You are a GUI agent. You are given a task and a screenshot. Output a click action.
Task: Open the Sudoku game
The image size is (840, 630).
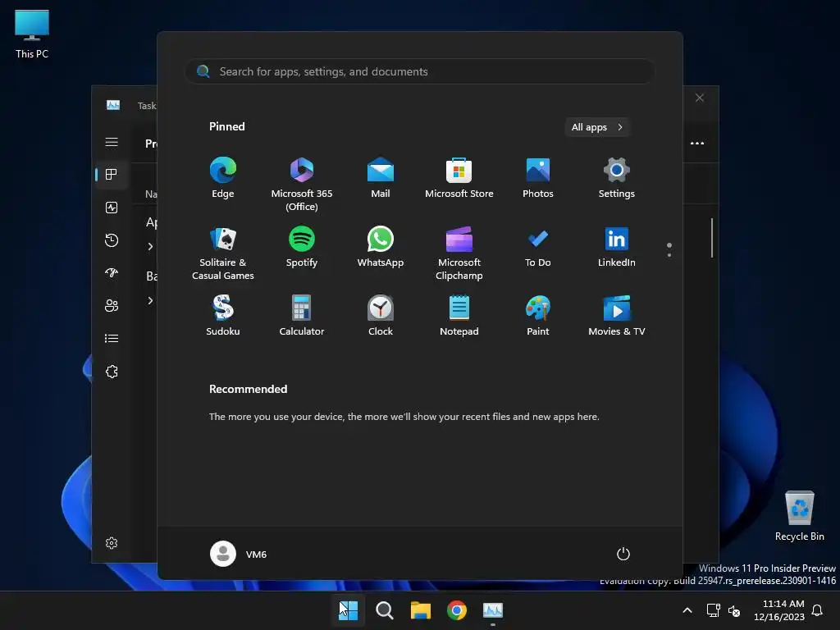[223, 316]
